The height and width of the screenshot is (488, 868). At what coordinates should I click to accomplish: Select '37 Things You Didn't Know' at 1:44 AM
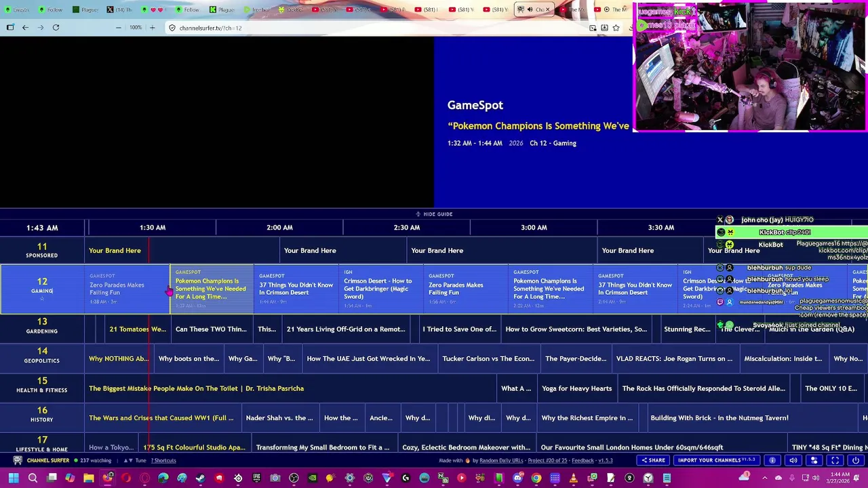point(296,289)
